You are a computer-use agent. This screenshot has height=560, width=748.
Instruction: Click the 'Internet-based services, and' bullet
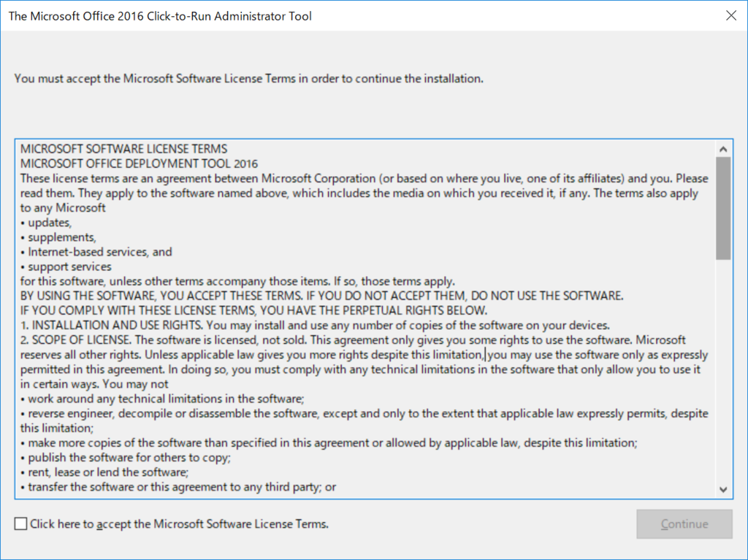click(x=96, y=252)
